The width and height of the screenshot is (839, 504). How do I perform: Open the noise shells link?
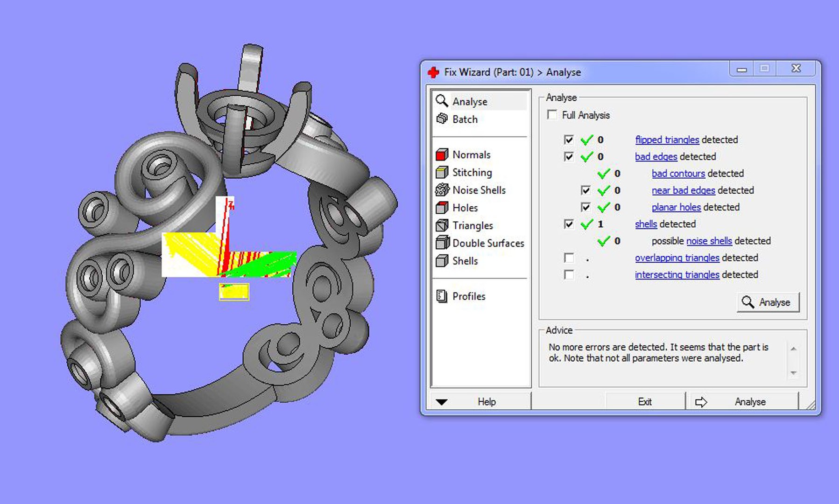tap(709, 241)
